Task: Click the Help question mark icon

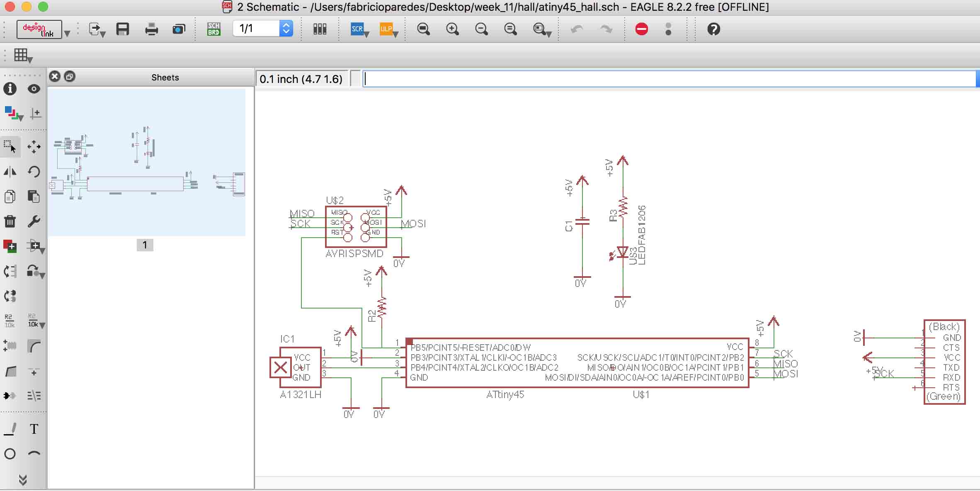Action: [713, 29]
